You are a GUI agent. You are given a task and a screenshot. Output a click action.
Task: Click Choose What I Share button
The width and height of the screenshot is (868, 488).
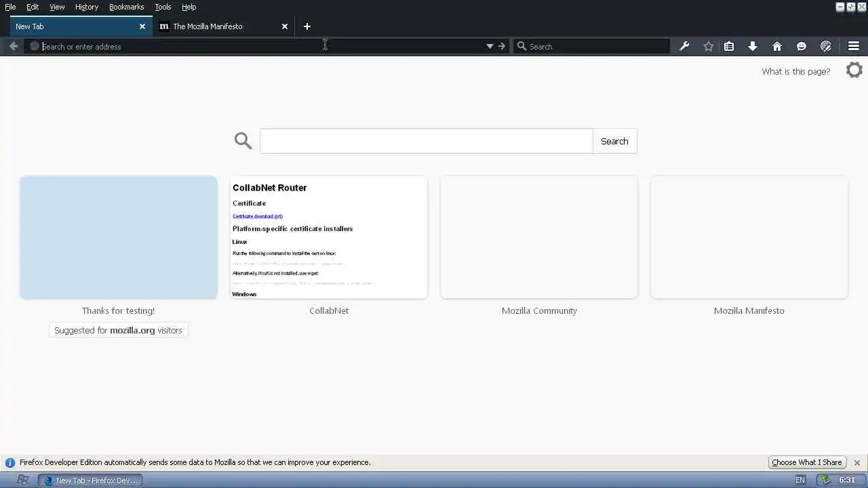(x=807, y=462)
